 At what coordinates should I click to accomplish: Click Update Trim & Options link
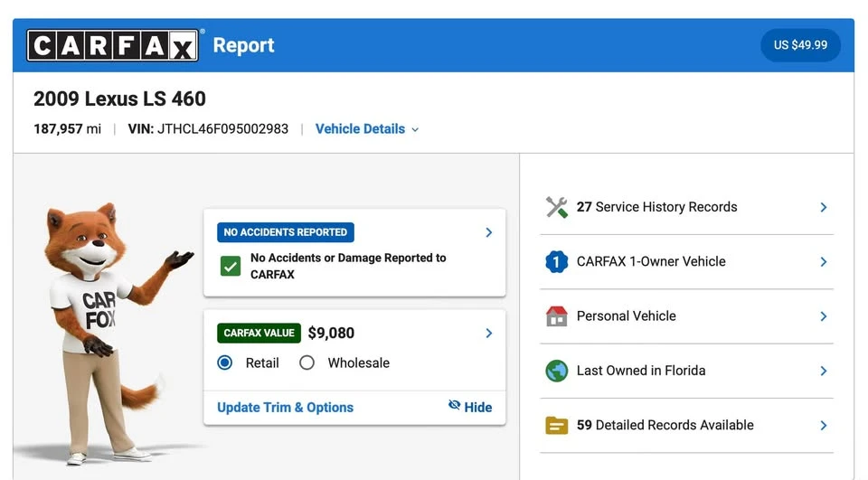(x=285, y=408)
